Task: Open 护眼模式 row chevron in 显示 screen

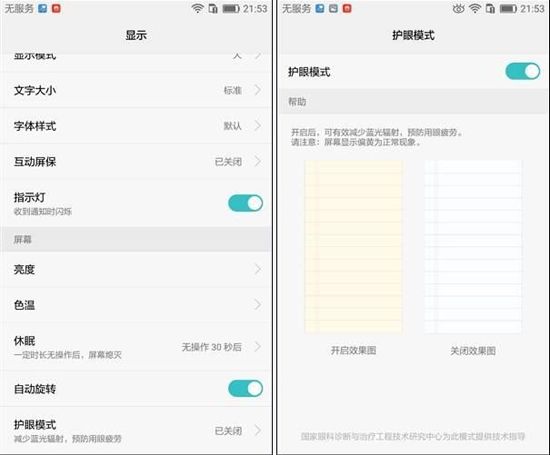Action: (x=258, y=430)
